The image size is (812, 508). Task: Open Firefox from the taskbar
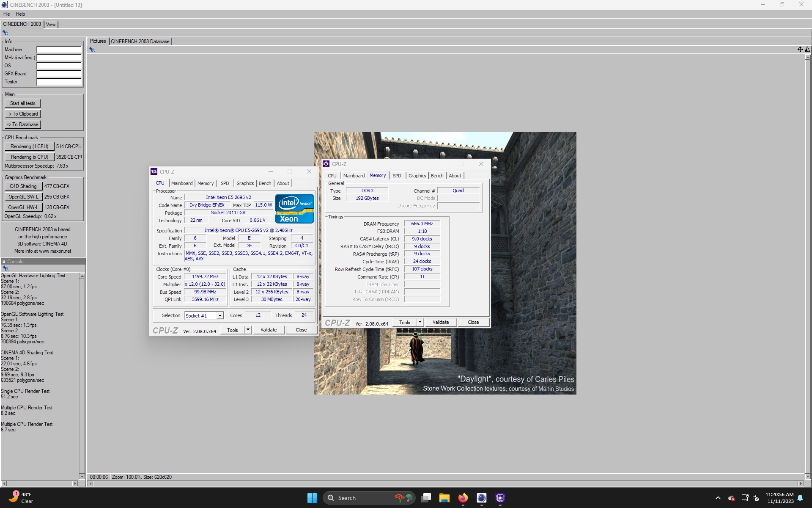pos(463,498)
